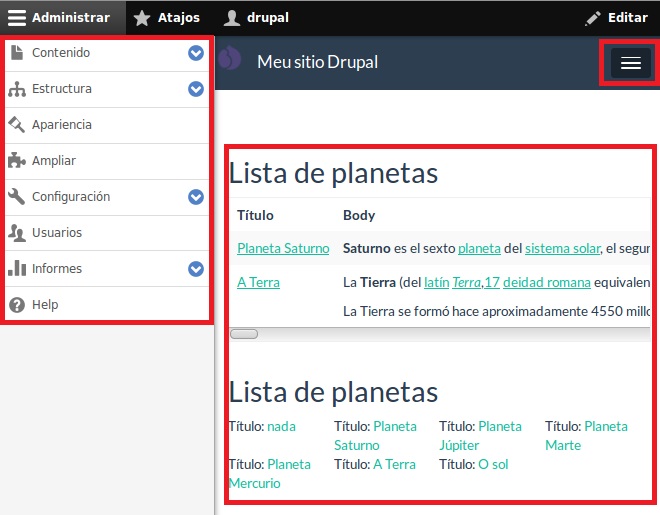Click the hamburger icon next to Administrar
Viewport: 660px width, 515px height.
(17, 18)
